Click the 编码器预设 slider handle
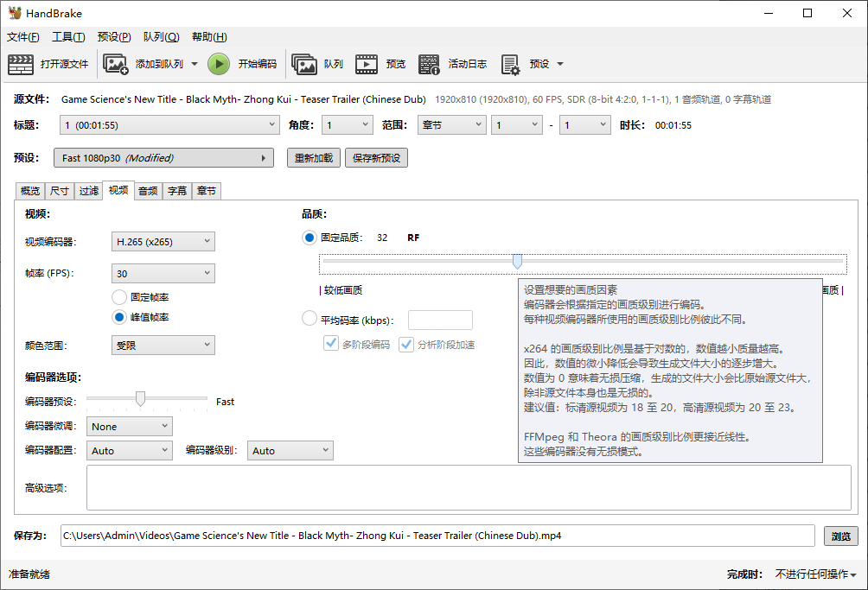Viewport: 868px width, 590px height. click(140, 398)
